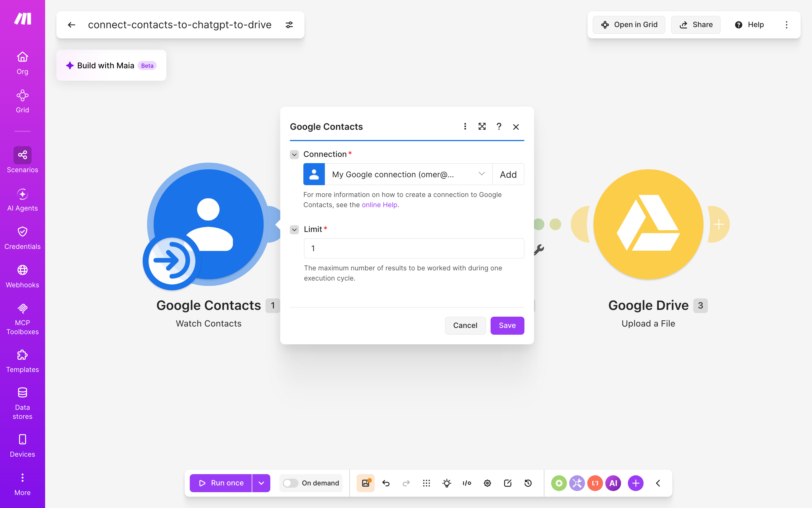The image size is (812, 508).
Task: Click the wrench icon on route
Action: point(539,250)
